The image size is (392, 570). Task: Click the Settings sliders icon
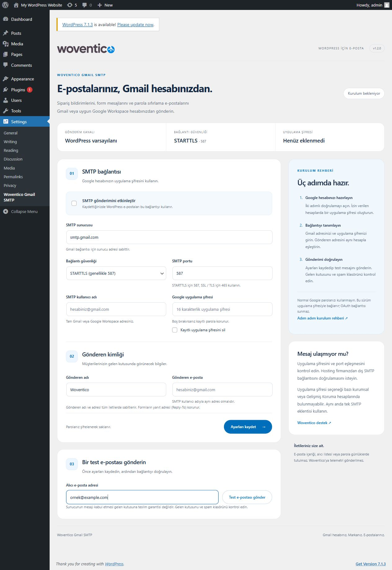point(6,122)
